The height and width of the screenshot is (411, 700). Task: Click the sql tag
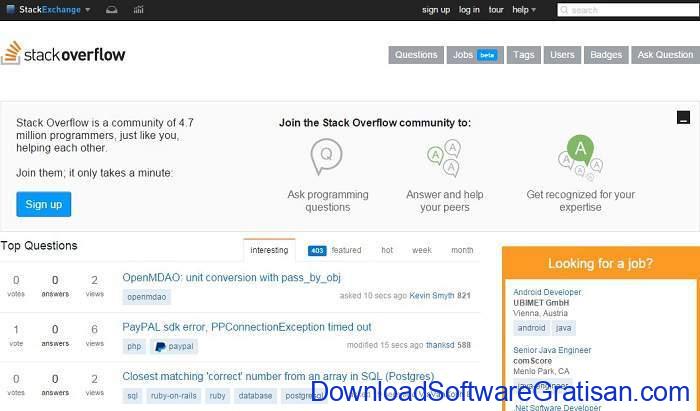tap(133, 396)
